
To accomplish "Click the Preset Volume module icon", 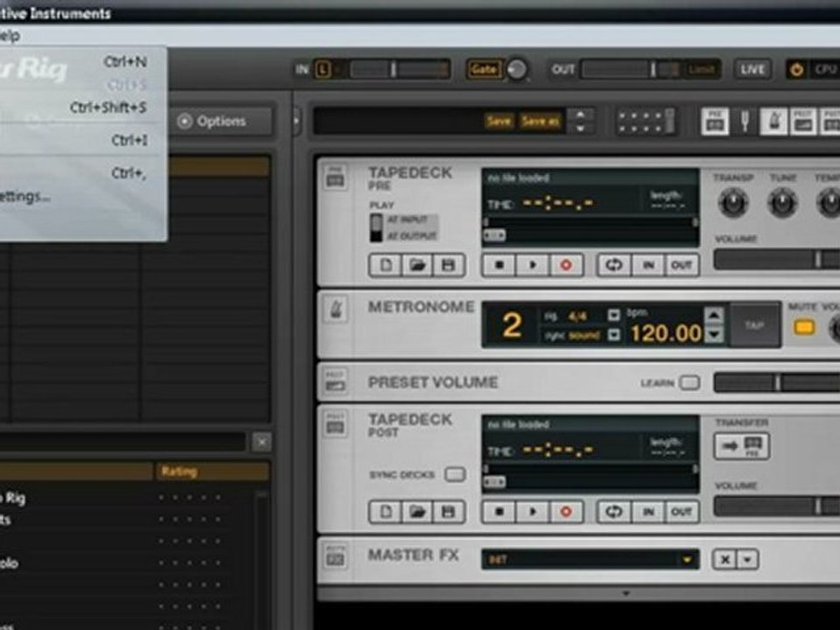I will (335, 381).
